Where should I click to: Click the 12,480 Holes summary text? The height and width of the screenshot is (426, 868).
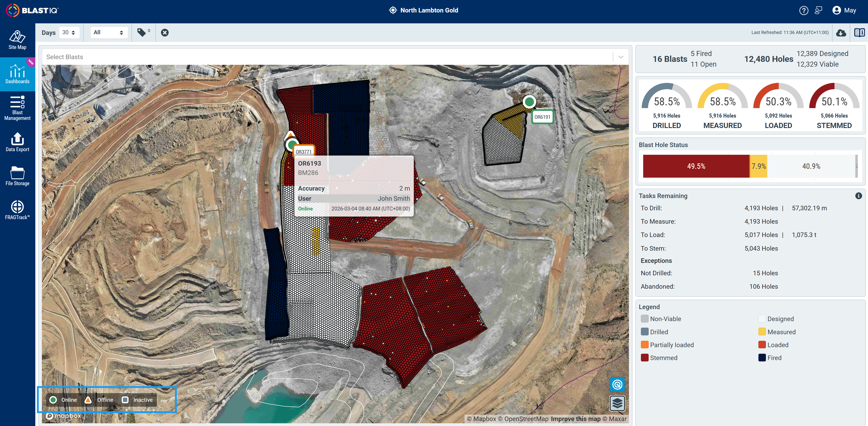click(769, 59)
